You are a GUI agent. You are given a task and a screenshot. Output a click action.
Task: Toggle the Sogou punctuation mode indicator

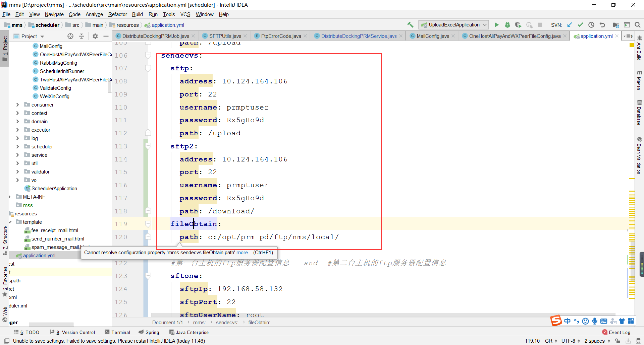click(577, 321)
